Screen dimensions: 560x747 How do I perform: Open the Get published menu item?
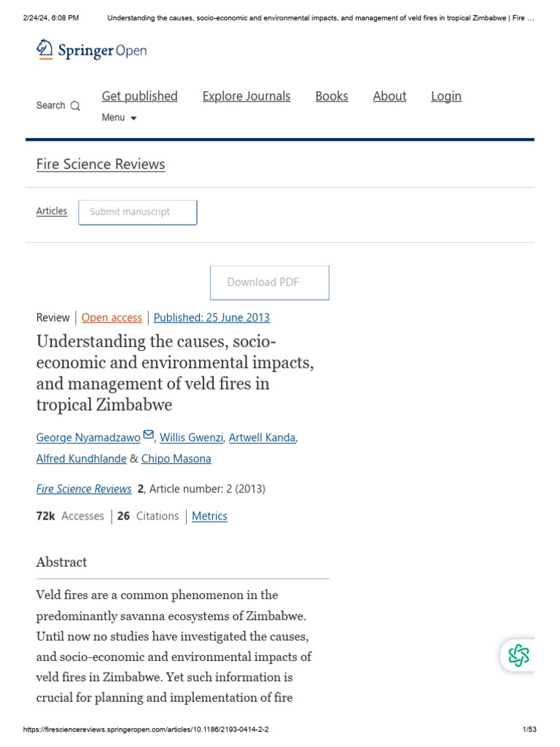[139, 96]
